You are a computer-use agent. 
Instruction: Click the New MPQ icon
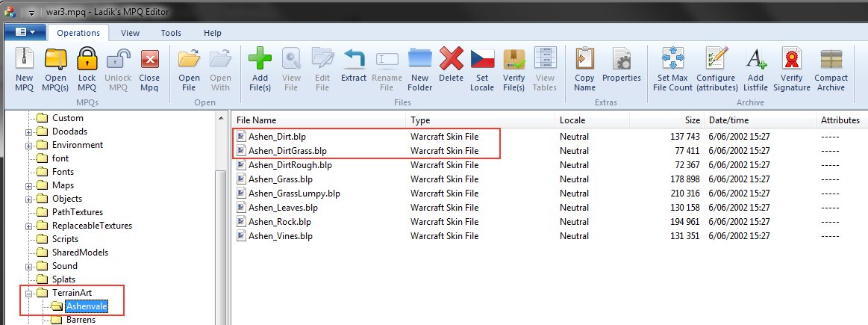[x=25, y=59]
